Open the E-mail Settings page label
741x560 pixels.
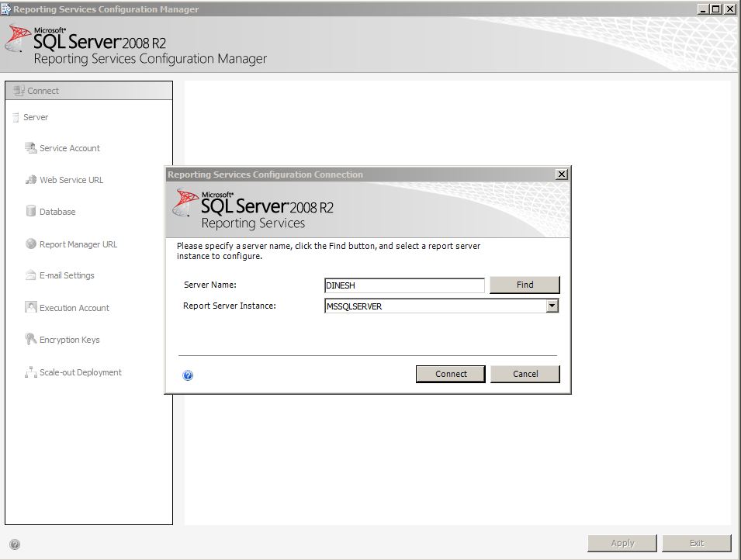click(67, 275)
